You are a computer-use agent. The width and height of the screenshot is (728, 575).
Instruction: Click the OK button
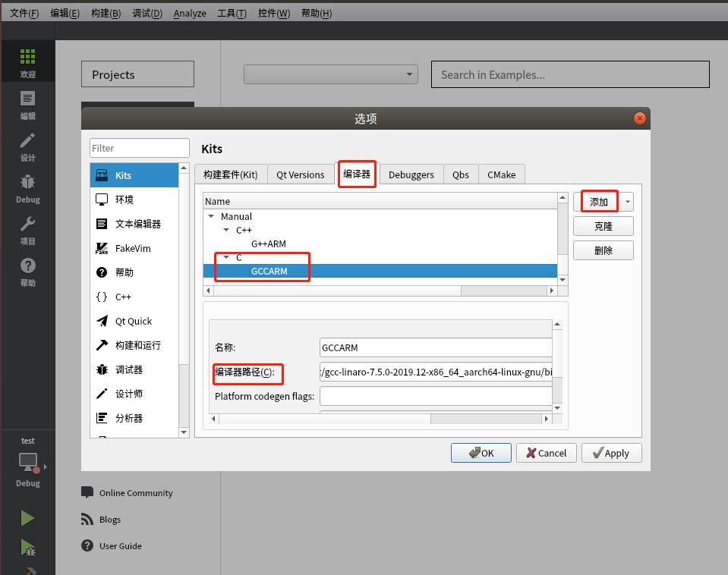[481, 453]
